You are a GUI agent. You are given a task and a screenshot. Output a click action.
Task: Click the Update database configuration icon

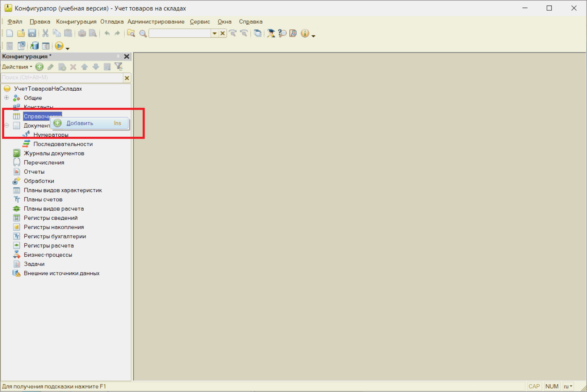[x=34, y=46]
